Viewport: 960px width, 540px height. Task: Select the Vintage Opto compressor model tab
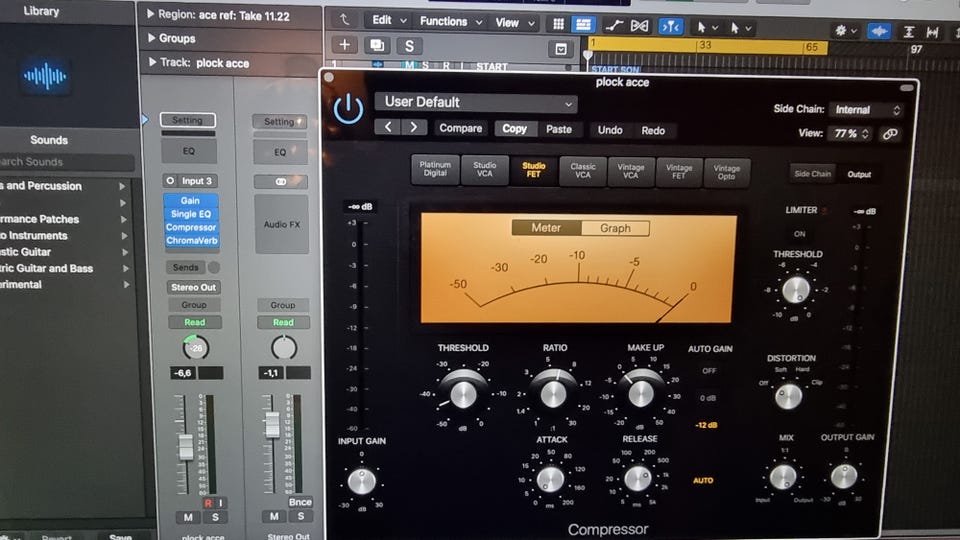pos(727,171)
